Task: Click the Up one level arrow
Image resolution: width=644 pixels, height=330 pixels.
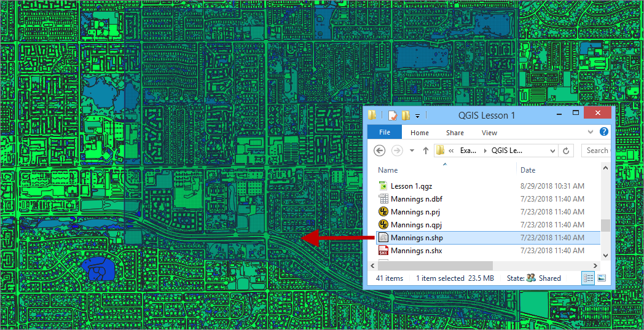Action: (425, 151)
